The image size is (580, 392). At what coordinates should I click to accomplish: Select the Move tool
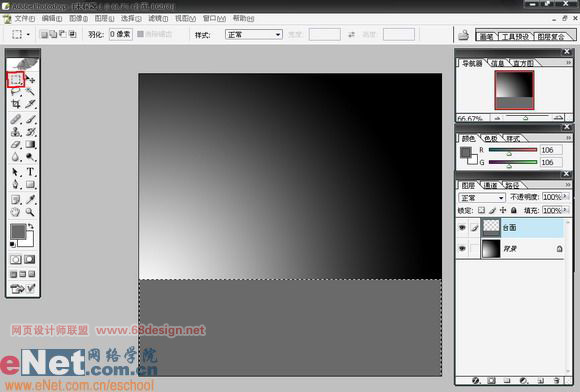30,79
